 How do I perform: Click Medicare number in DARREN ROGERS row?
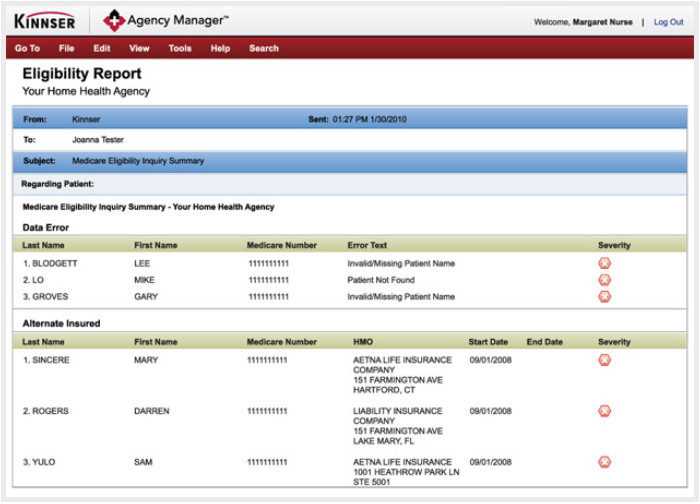(267, 411)
